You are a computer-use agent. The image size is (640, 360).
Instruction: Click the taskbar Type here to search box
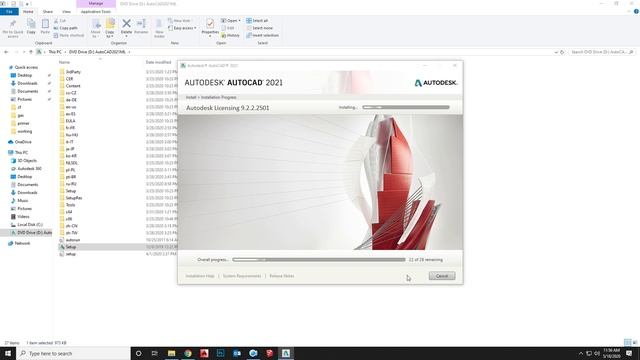click(x=73, y=353)
